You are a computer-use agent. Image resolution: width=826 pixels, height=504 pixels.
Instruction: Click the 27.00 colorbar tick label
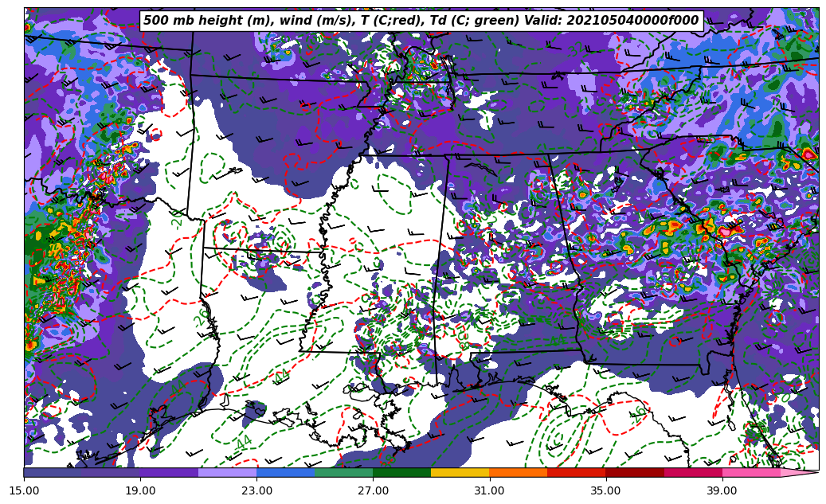point(373,490)
